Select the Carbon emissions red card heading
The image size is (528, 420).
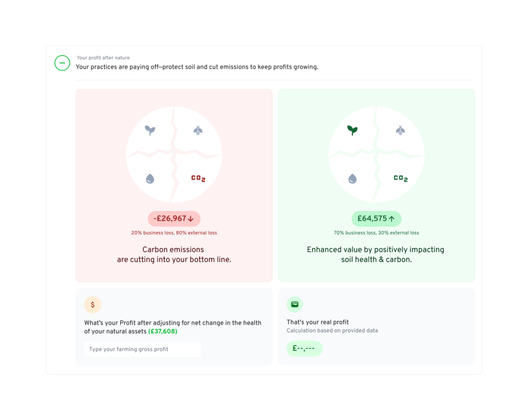click(174, 255)
